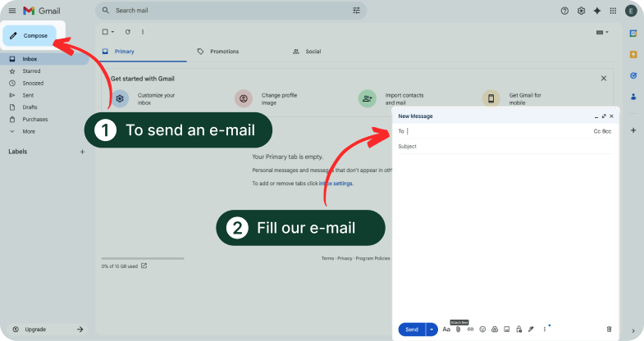Open Google Calendar side panel
644x341 pixels.
pyautogui.click(x=633, y=34)
